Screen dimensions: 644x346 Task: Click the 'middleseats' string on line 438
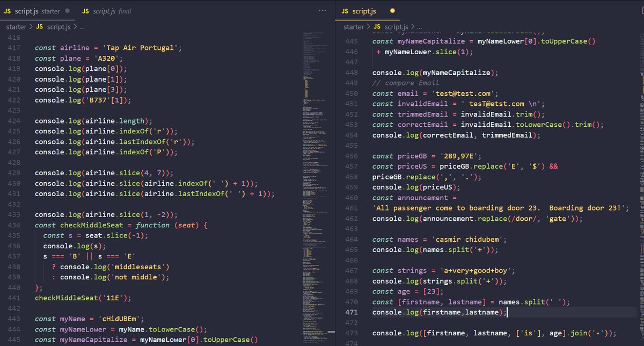coord(139,266)
